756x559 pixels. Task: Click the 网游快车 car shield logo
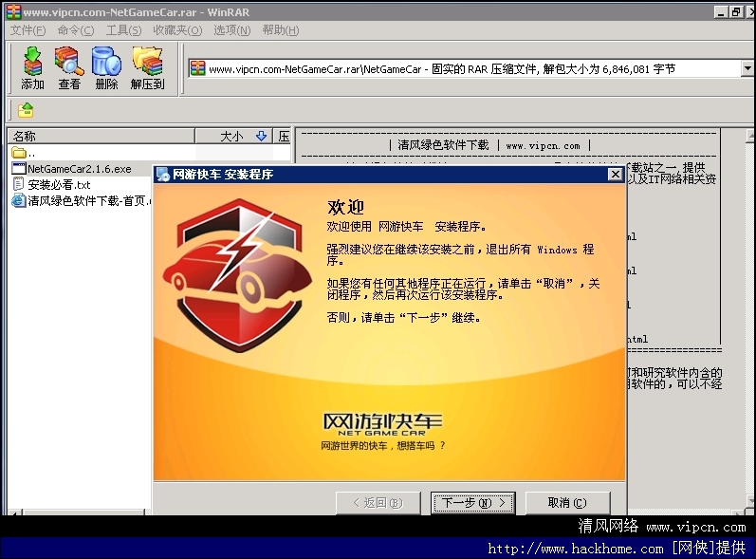coord(237,275)
